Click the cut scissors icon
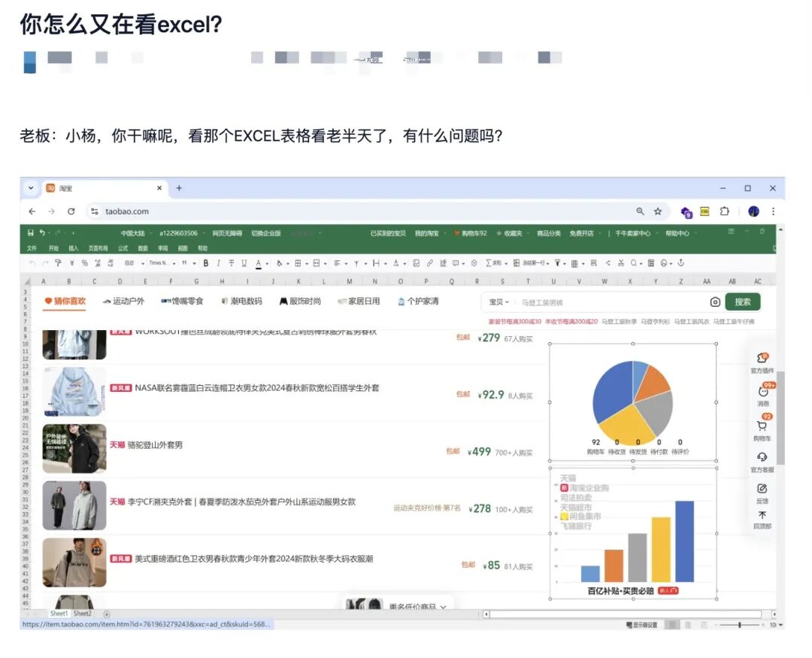 click(621, 263)
